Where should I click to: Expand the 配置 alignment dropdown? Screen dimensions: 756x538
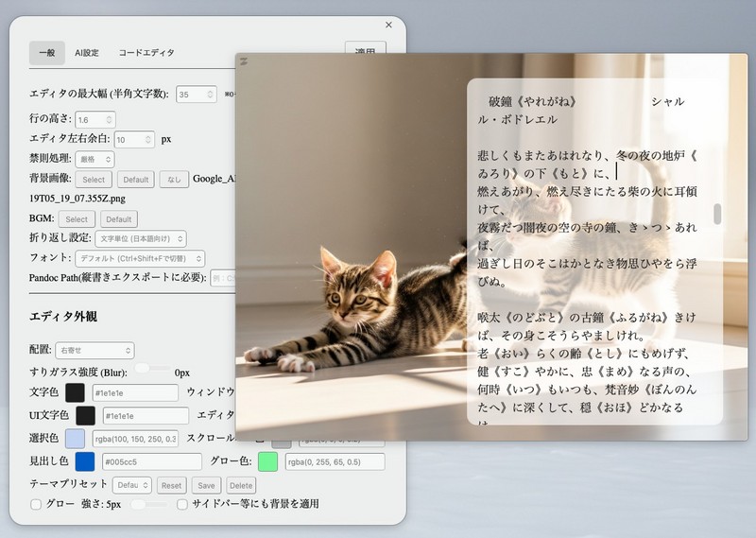94,350
